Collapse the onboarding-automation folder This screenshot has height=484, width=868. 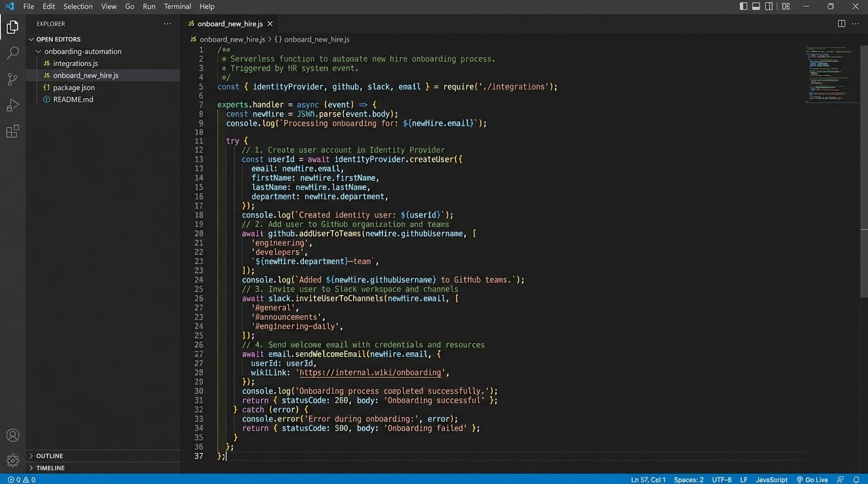click(x=82, y=52)
